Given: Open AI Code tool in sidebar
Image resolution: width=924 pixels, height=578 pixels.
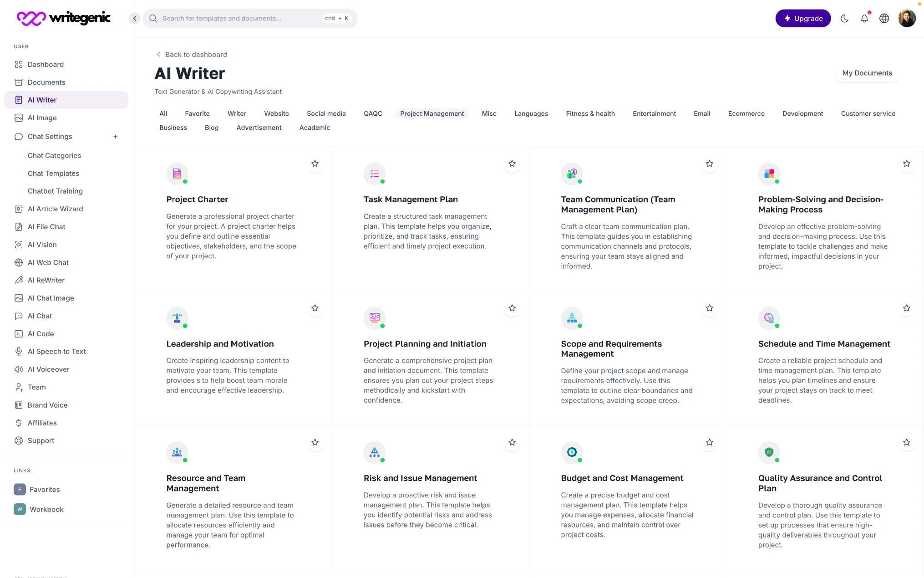Looking at the screenshot, I should pos(40,333).
